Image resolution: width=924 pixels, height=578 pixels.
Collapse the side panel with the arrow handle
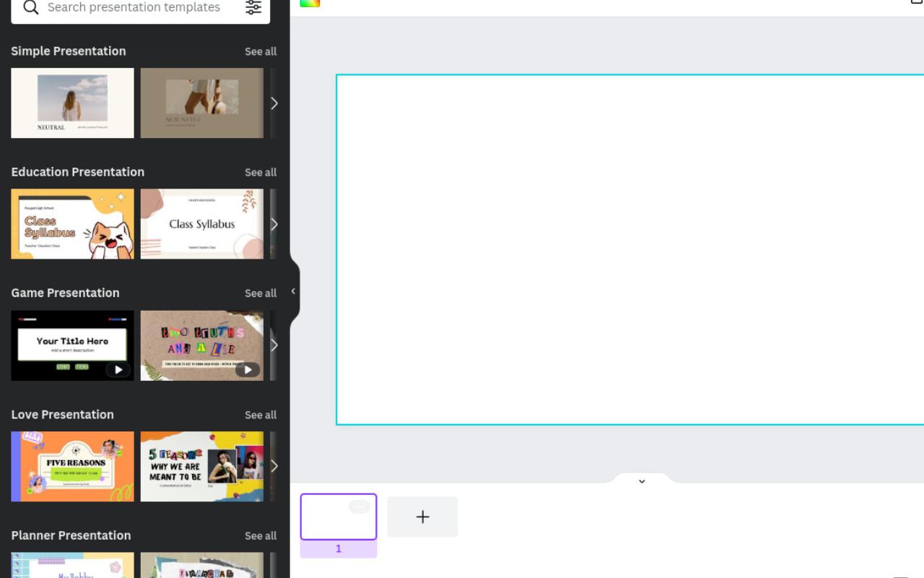tap(293, 291)
